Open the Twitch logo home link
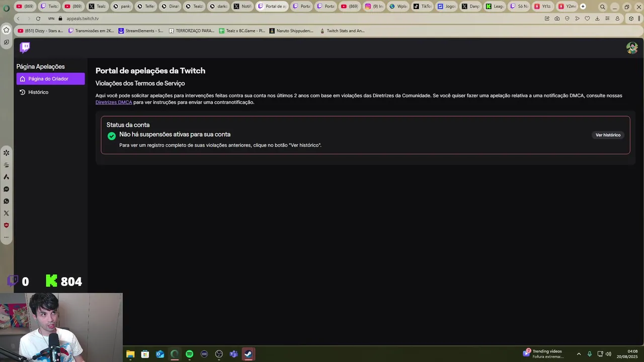 click(25, 47)
